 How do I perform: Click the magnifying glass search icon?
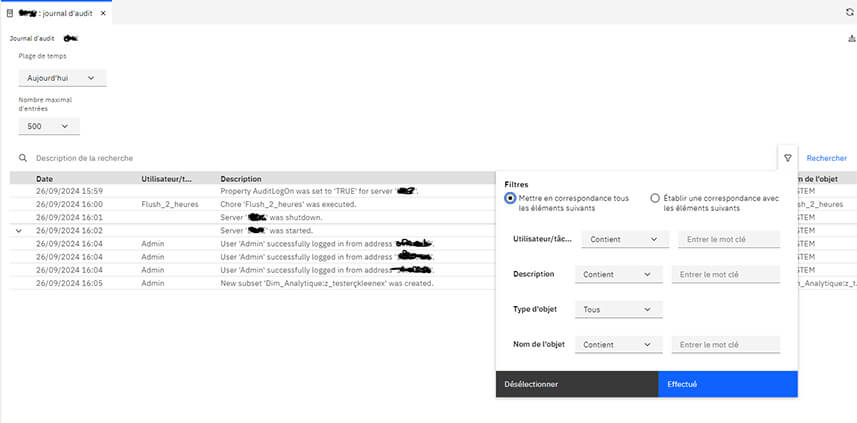tap(22, 158)
